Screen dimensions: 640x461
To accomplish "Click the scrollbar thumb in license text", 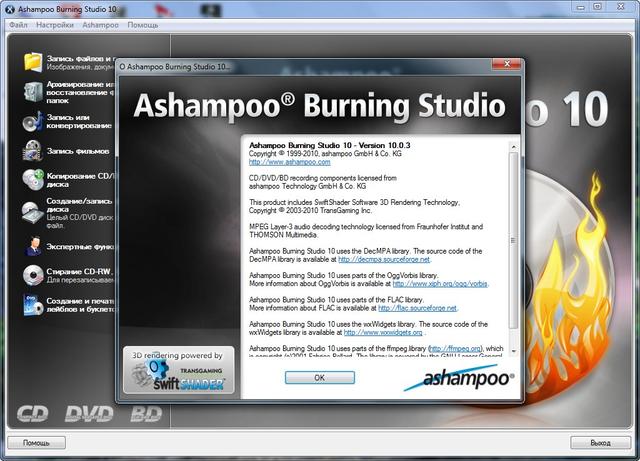I will 513,240.
